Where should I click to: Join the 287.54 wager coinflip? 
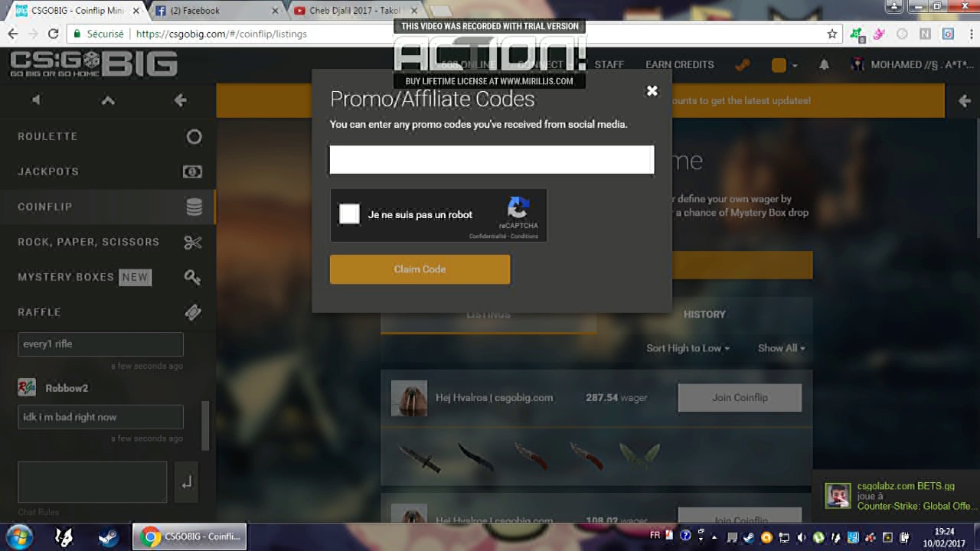pos(740,398)
